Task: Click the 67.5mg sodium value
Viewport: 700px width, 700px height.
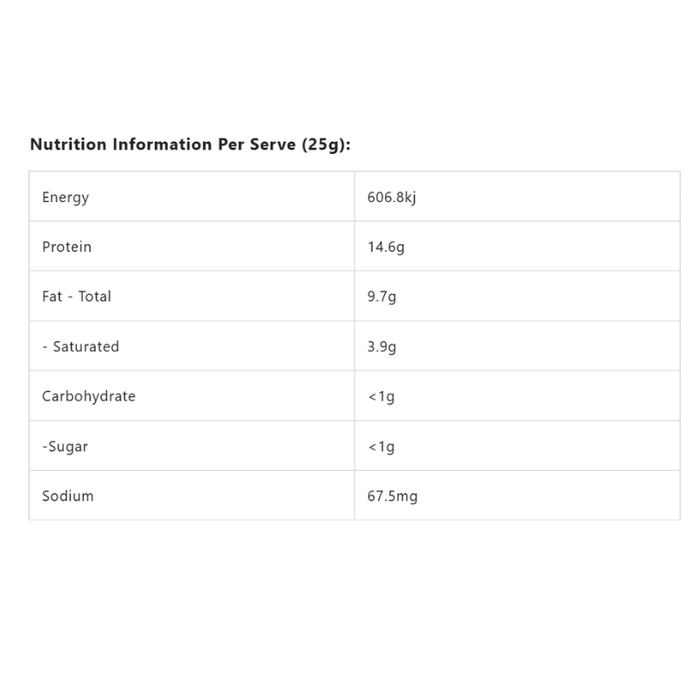Action: click(x=392, y=497)
